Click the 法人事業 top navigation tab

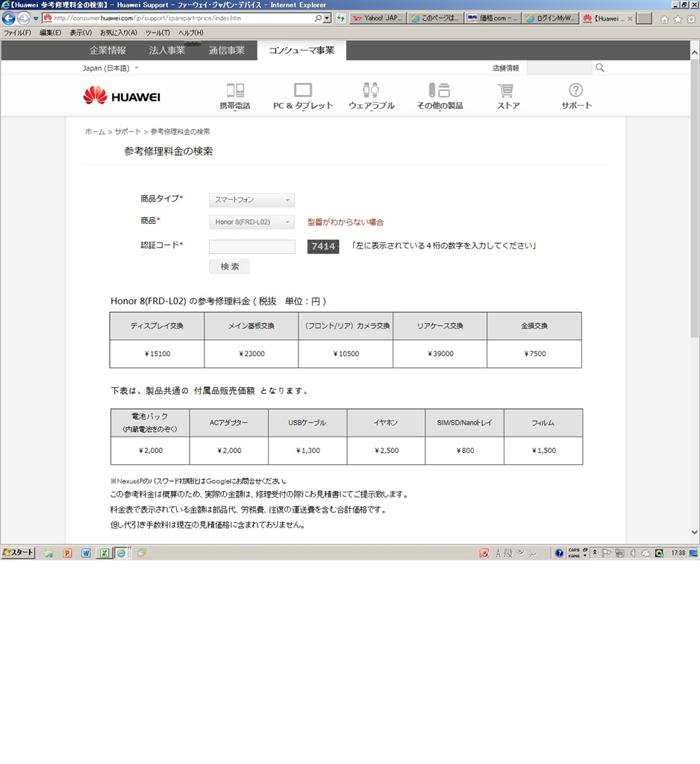[167, 51]
